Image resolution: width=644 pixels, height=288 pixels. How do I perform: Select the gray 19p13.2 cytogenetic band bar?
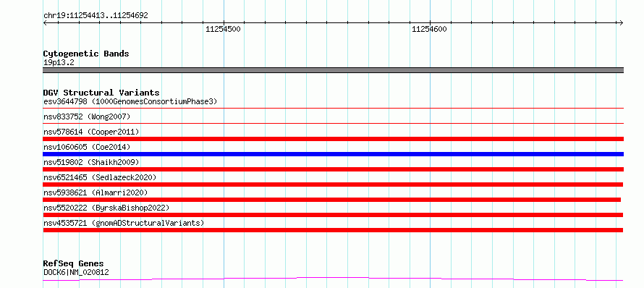pos(333,70)
